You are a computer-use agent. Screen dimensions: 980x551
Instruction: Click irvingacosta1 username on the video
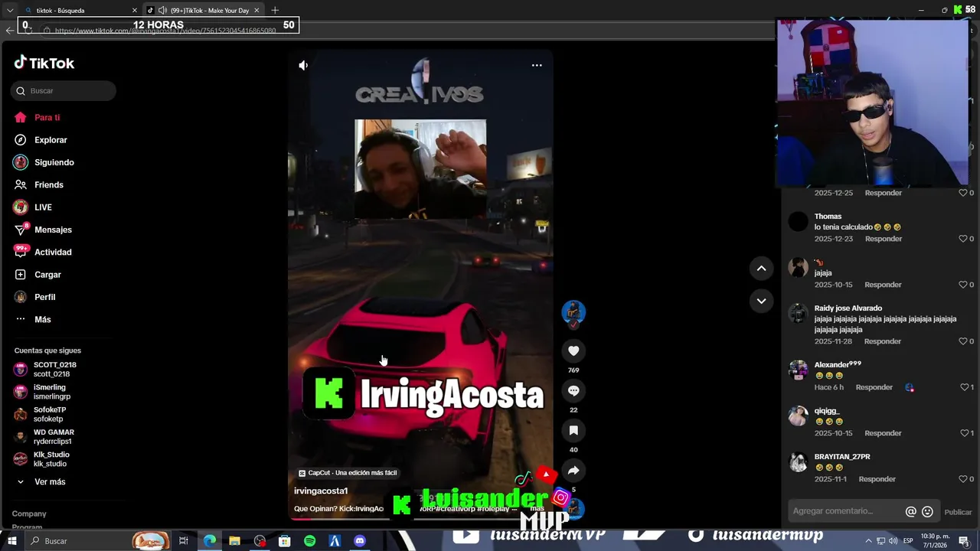[321, 491]
